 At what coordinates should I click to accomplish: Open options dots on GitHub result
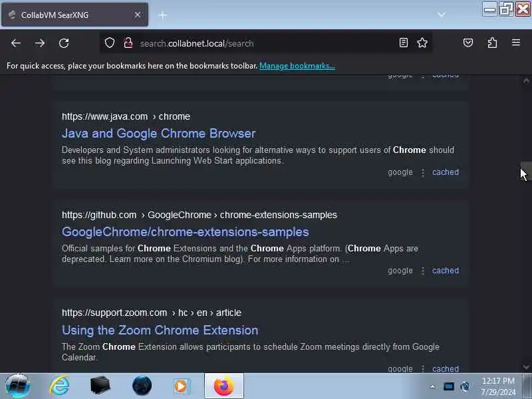(423, 271)
